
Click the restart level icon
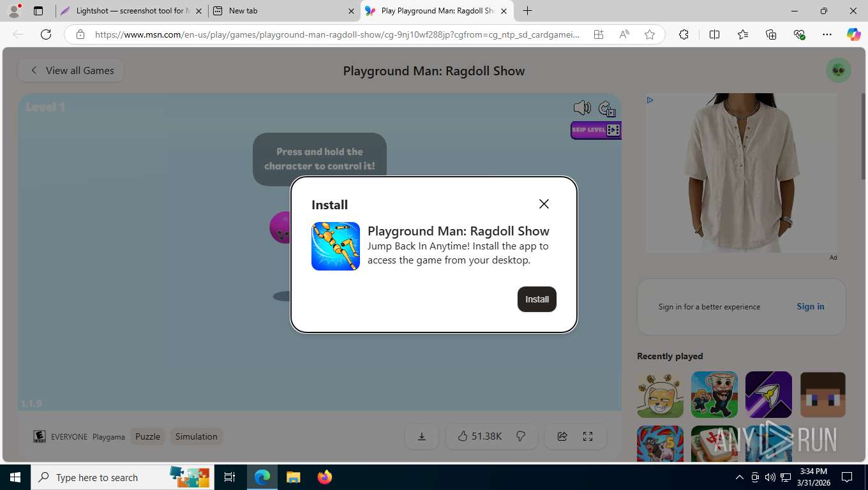pos(607,108)
